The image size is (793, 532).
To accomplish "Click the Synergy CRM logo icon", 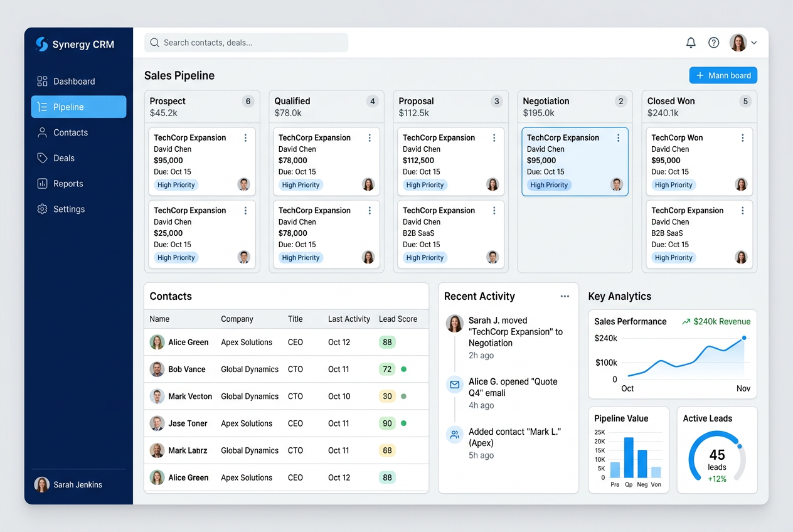I will coord(41,44).
